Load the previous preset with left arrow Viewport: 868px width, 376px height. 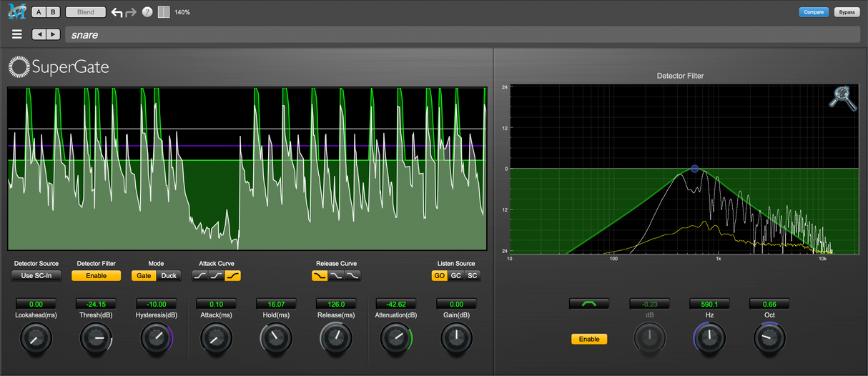pyautogui.click(x=39, y=34)
